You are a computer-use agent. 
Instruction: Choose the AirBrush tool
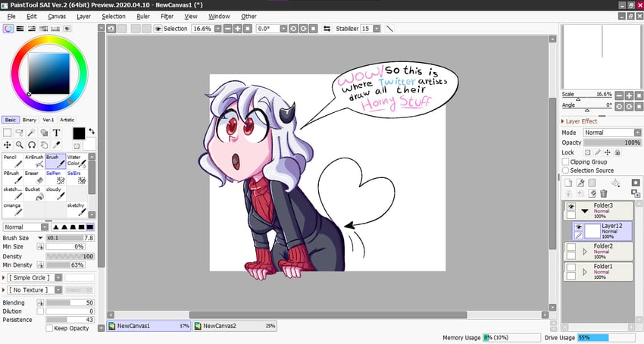pyautogui.click(x=34, y=161)
